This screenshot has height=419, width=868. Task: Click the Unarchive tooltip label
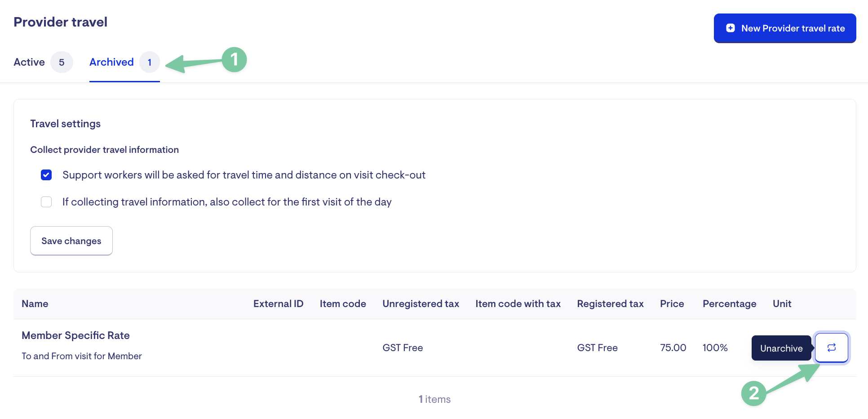781,348
